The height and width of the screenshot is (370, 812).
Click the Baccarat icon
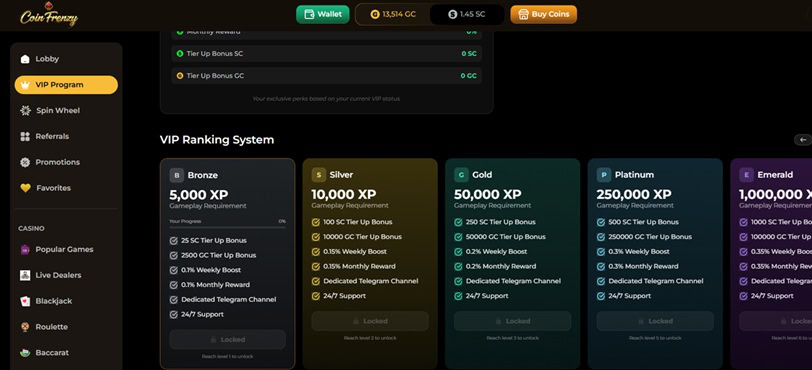(25, 352)
